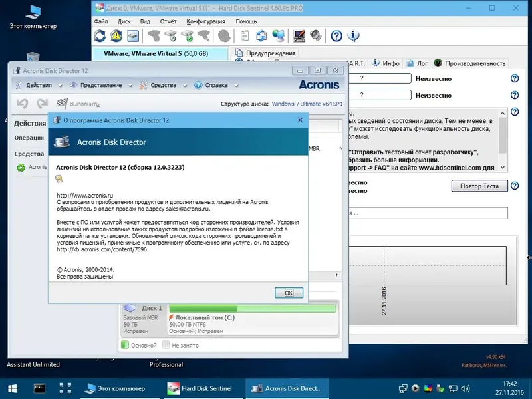Viewport: 532px width, 399px height.
Task: Expand the Действия menu chevron
Action: pyautogui.click(x=59, y=85)
